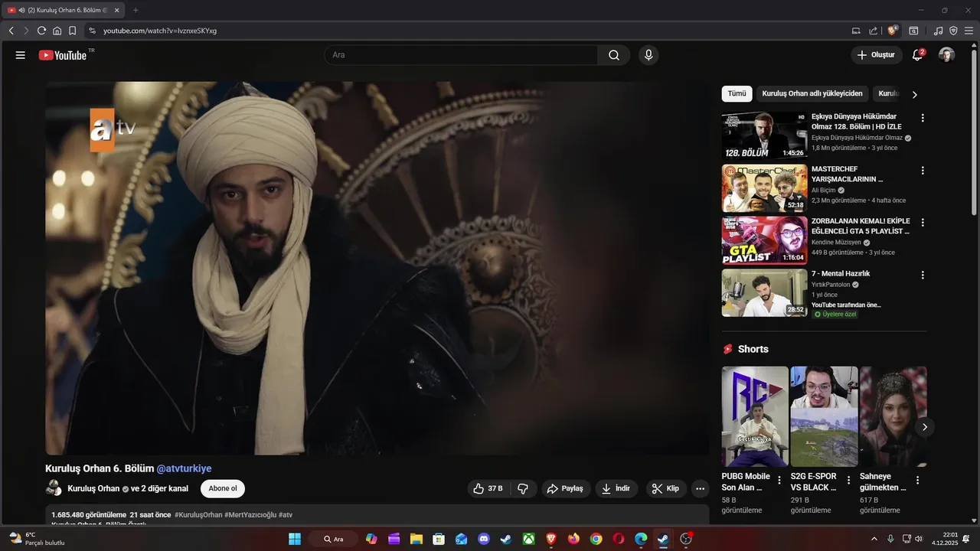
Task: Click the browser share icon
Action: coord(874,31)
